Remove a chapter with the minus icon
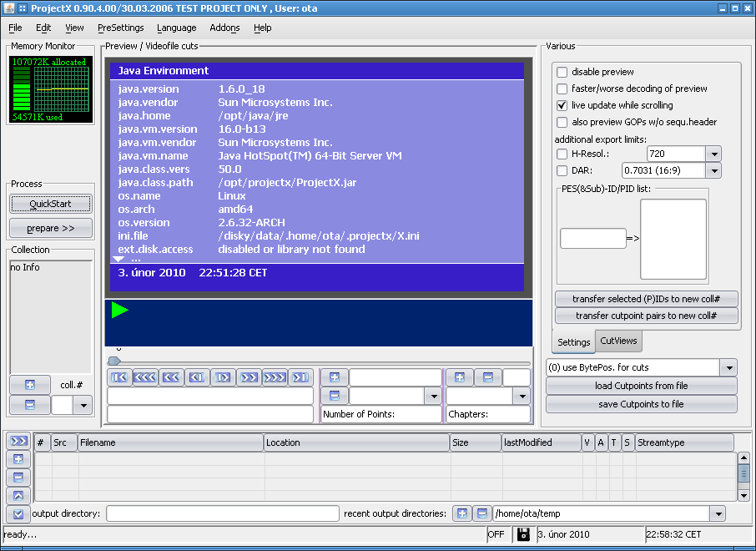This screenshot has width=756, height=551. [488, 377]
